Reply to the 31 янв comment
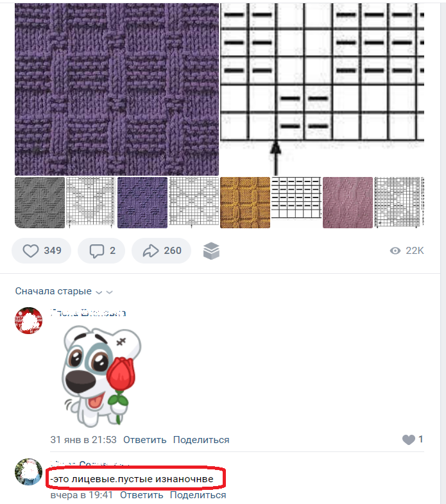Image resolution: width=446 pixels, height=504 pixels. click(x=145, y=440)
